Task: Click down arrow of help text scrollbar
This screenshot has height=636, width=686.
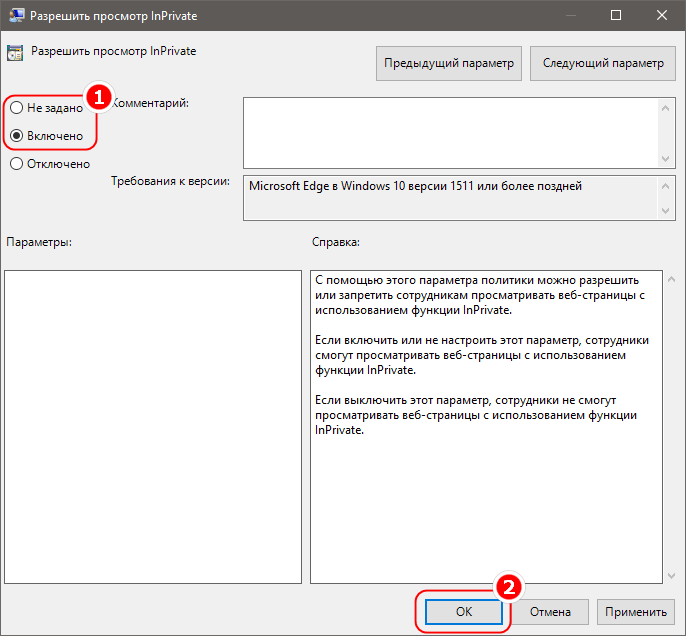Action: 672,576
